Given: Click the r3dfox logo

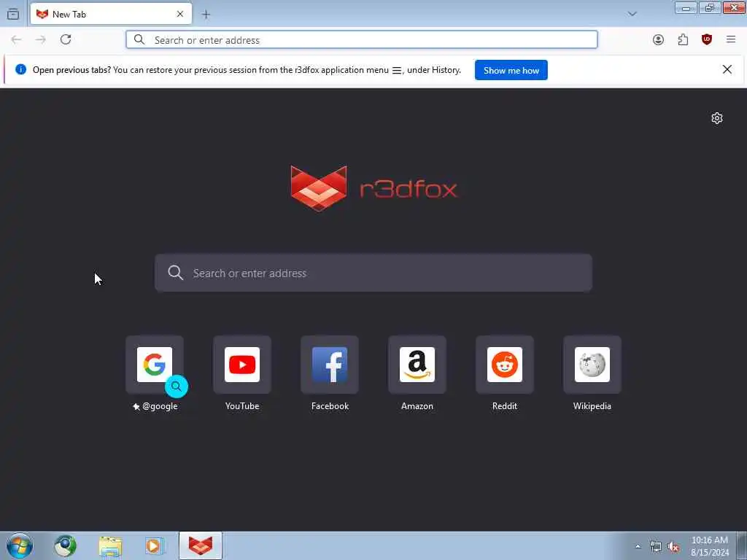Looking at the screenshot, I should 374,188.
